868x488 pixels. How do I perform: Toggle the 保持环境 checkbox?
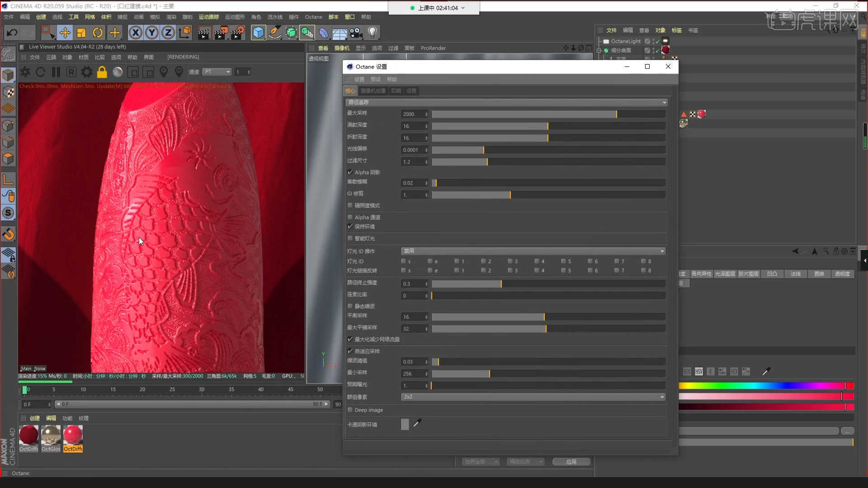[x=350, y=226]
